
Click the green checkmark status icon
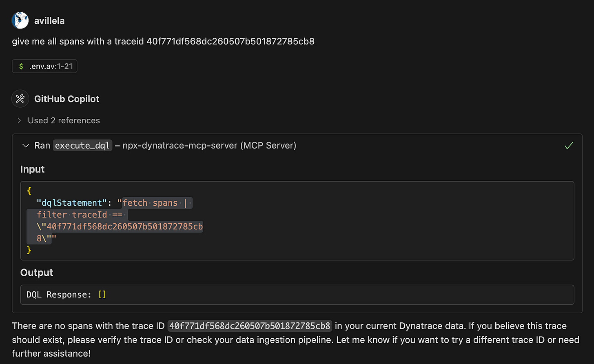569,146
